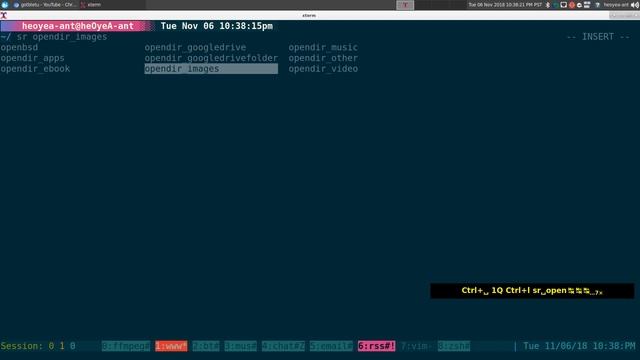Open the heoyea-ant user menu in panel
The image size is (640, 360).
[x=616, y=5]
